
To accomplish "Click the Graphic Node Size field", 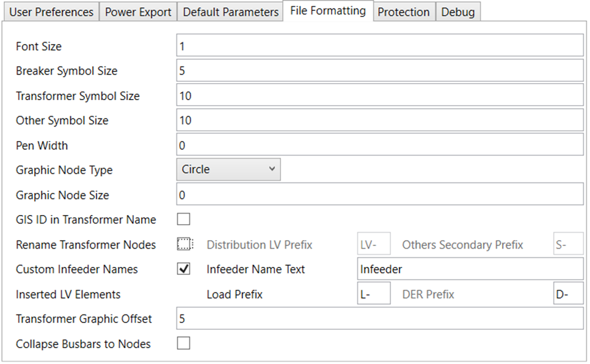I will tap(379, 195).
